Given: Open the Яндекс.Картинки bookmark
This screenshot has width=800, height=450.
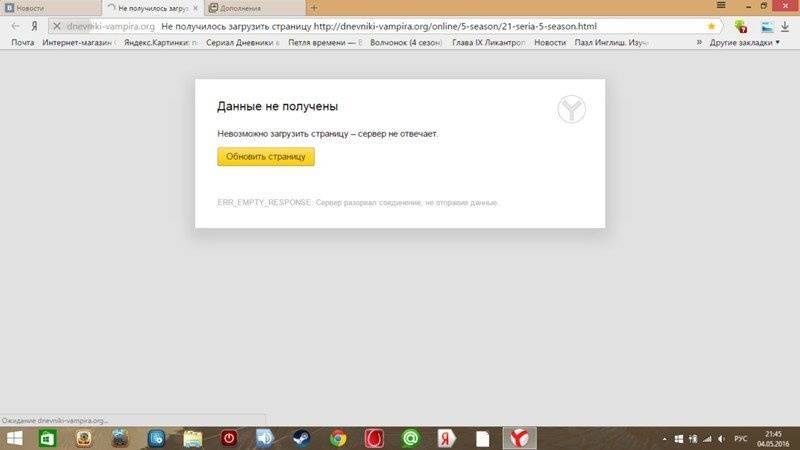Looking at the screenshot, I should 160,43.
